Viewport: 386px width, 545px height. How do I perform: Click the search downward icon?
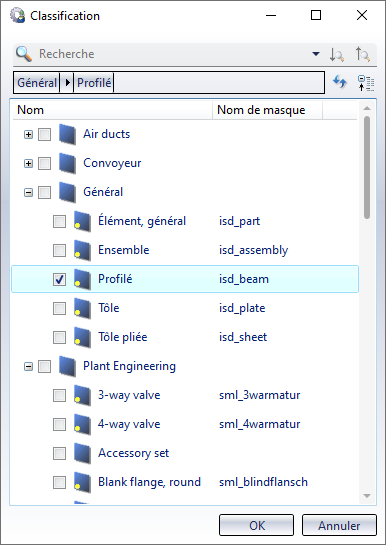pyautogui.click(x=337, y=55)
